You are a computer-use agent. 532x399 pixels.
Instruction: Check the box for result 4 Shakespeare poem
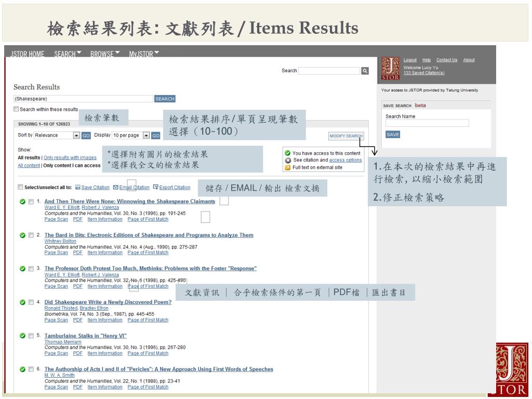[x=31, y=302]
